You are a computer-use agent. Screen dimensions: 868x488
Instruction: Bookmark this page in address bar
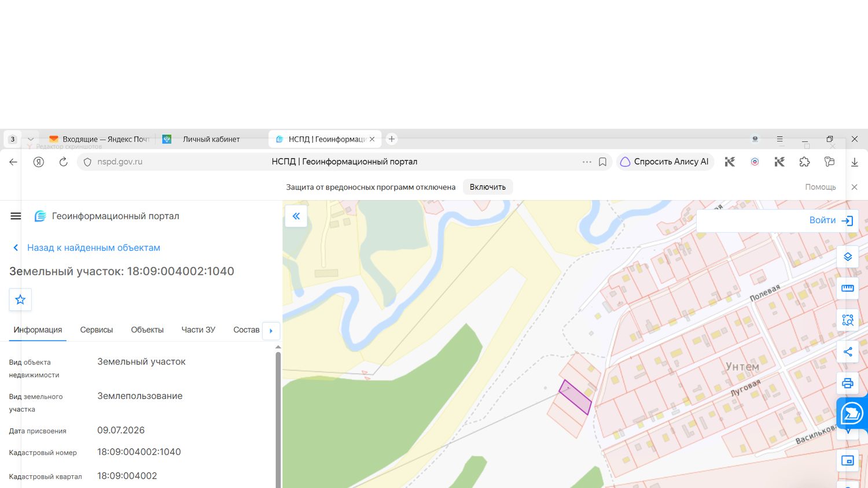tap(602, 162)
